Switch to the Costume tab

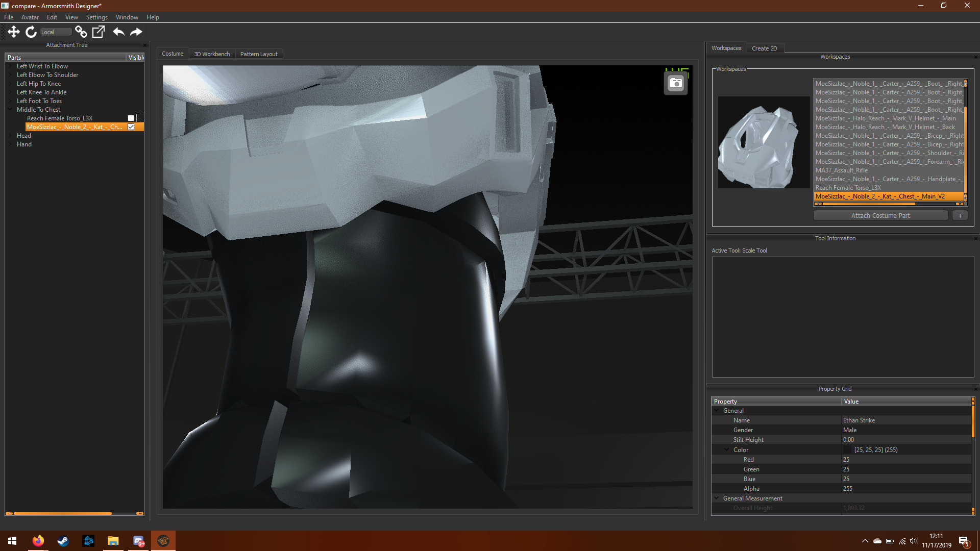tap(173, 54)
